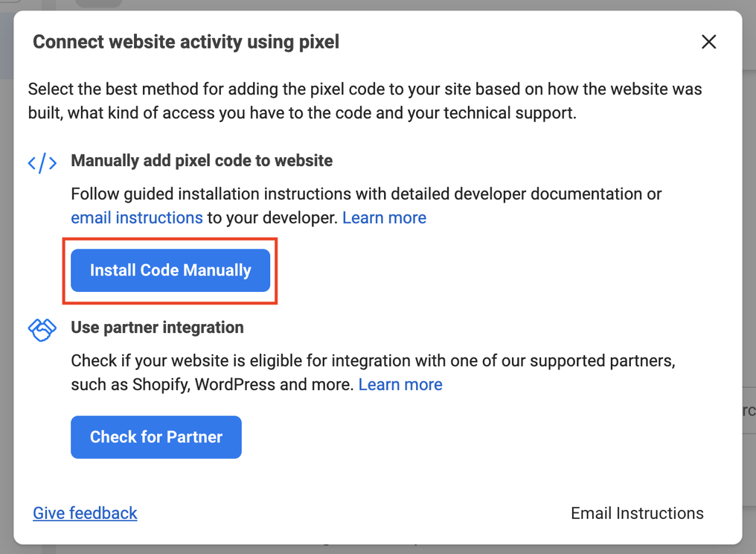Click Email Instructions at the dialog bottom
Image resolution: width=756 pixels, height=554 pixels.
(x=637, y=513)
